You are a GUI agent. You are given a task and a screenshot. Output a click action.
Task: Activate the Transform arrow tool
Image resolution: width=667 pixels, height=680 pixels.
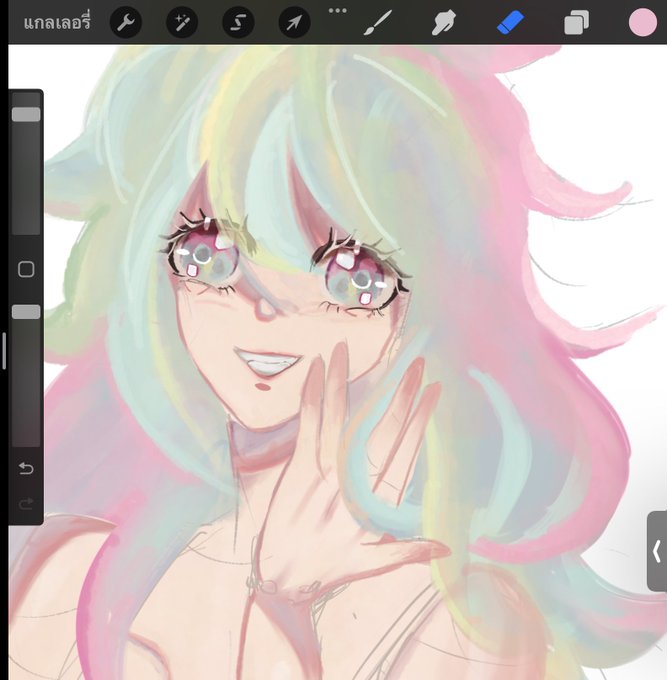(294, 22)
